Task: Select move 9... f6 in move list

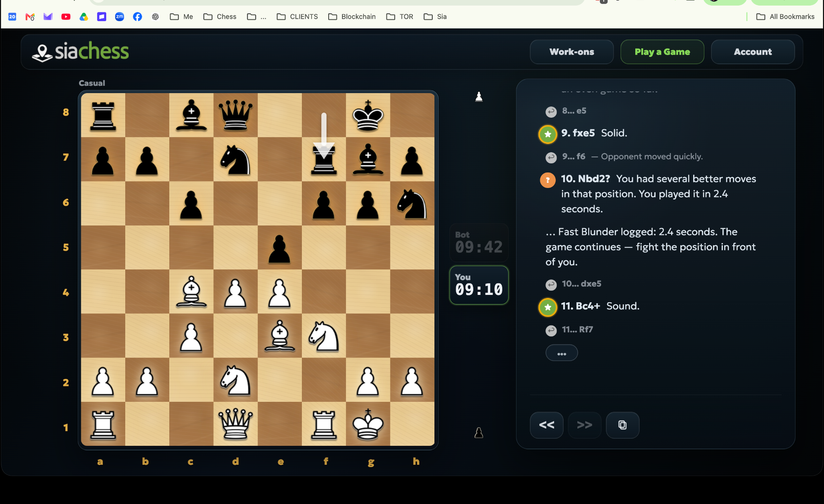Action: [x=574, y=156]
